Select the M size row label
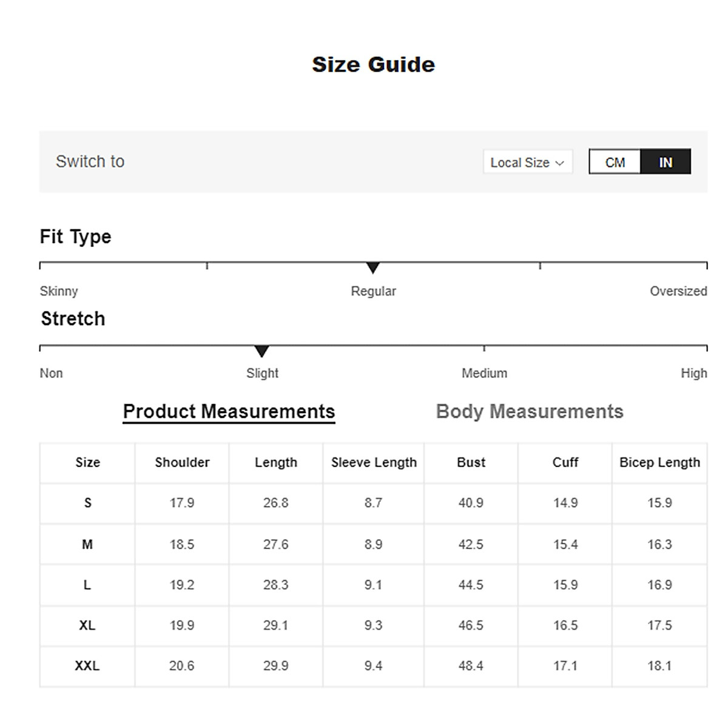The image size is (728, 728). 87,544
